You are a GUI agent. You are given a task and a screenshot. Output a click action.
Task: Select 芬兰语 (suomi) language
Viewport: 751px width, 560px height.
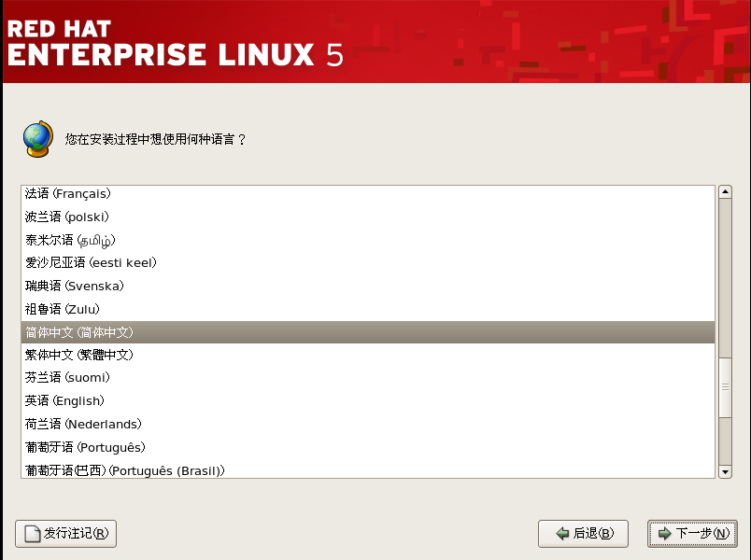click(368, 378)
